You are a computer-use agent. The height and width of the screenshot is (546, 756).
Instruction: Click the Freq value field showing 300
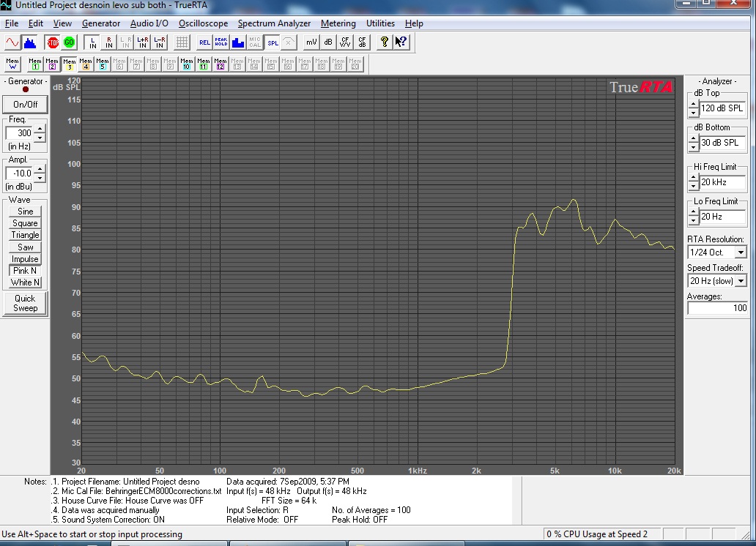19,133
